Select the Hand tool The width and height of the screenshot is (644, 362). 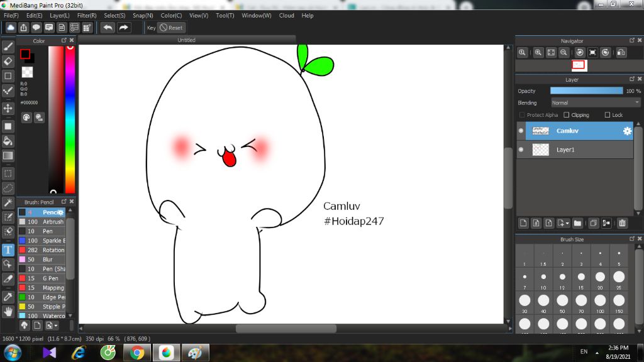pos(8,312)
